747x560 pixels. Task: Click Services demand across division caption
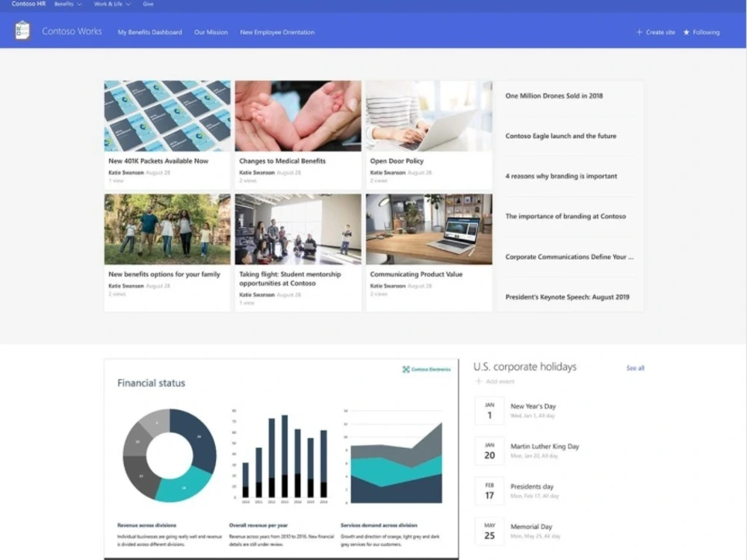[x=379, y=525]
